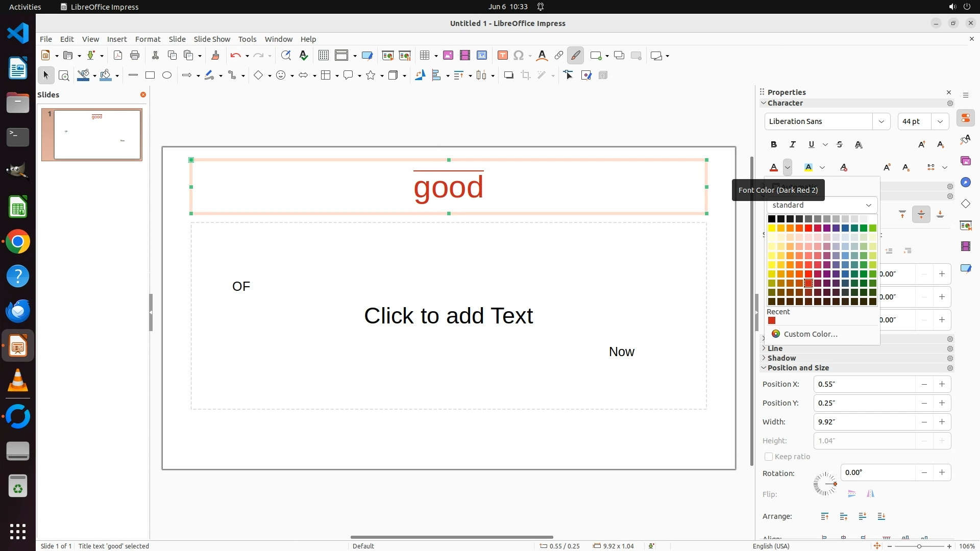Click the Custom Color… button

coord(810,334)
